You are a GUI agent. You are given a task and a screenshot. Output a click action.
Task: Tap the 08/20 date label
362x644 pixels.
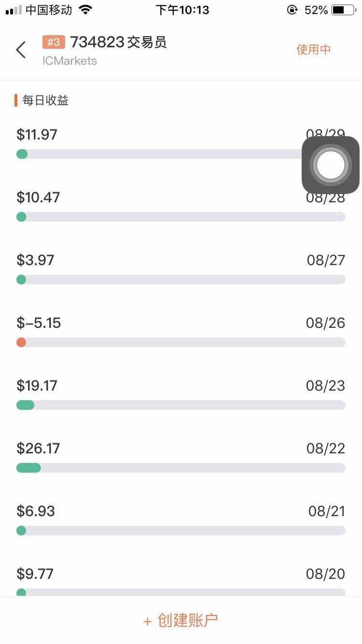click(x=326, y=574)
